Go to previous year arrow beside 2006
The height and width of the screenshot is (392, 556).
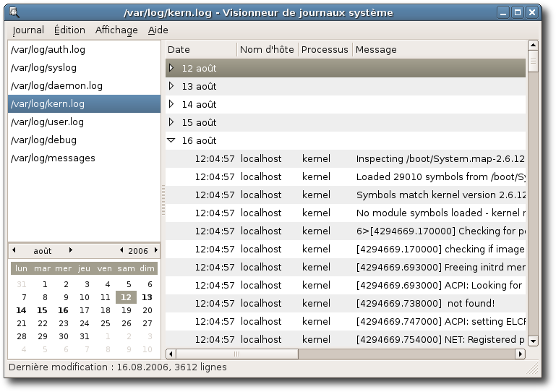[x=121, y=250]
